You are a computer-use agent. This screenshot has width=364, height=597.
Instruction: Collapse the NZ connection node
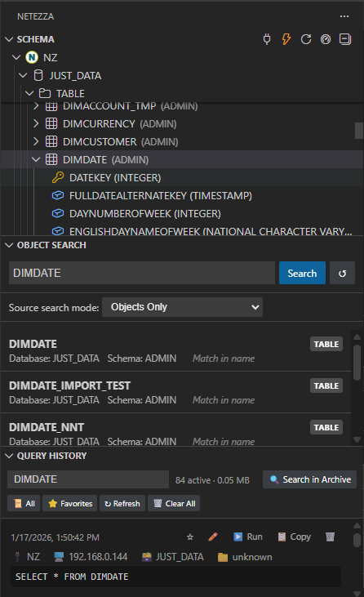coord(16,57)
